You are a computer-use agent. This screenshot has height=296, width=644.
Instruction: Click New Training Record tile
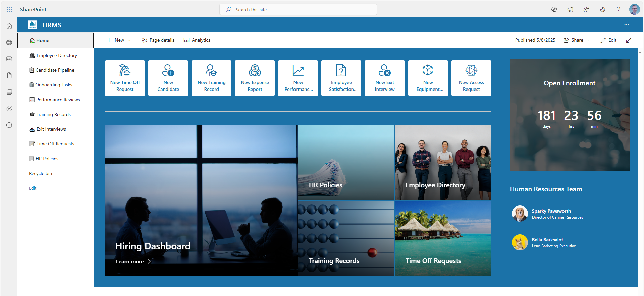tap(211, 78)
